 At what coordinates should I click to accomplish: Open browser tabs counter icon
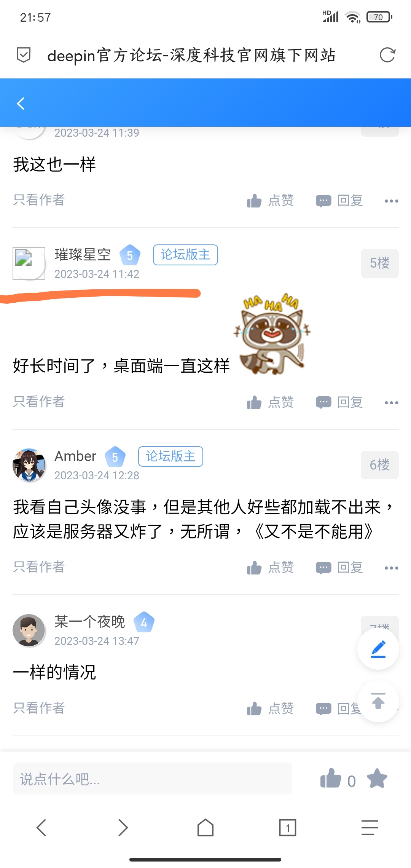288,828
